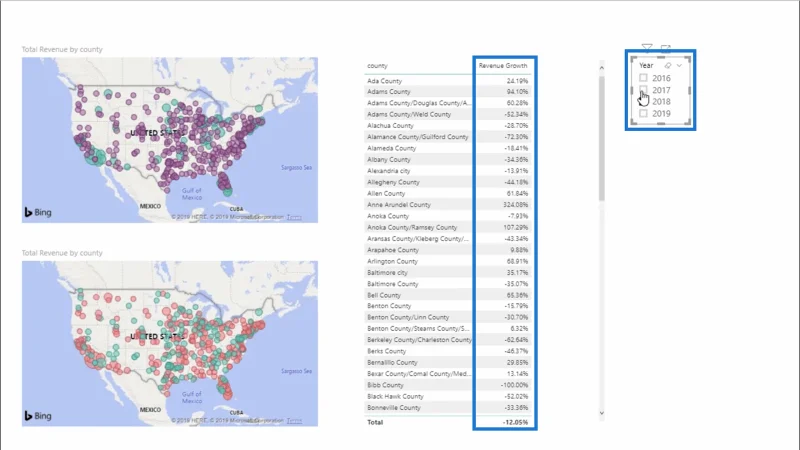The height and width of the screenshot is (450, 800).
Task: Click the focus mode icon above Year slicer
Action: 665,48
